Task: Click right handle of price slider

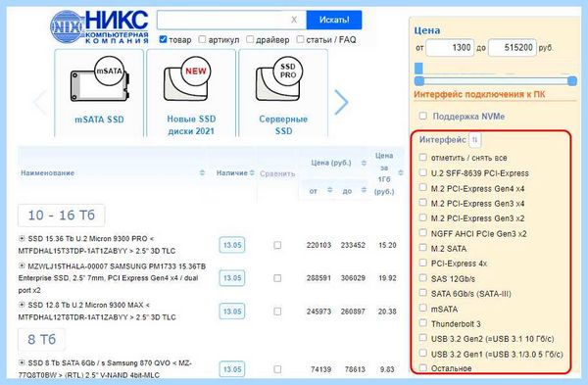Action: [x=572, y=80]
